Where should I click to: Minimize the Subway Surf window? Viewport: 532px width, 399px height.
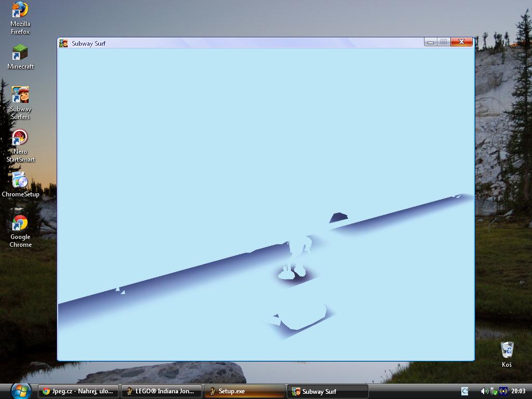pyautogui.click(x=430, y=42)
